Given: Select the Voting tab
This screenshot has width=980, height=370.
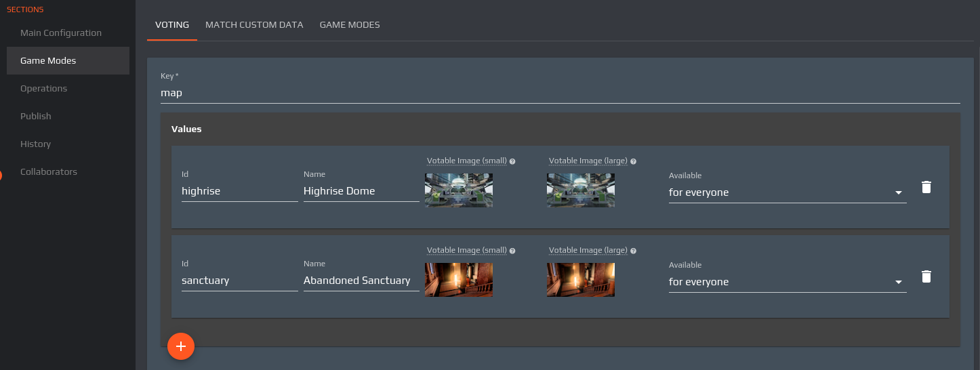Looking at the screenshot, I should coord(172,25).
